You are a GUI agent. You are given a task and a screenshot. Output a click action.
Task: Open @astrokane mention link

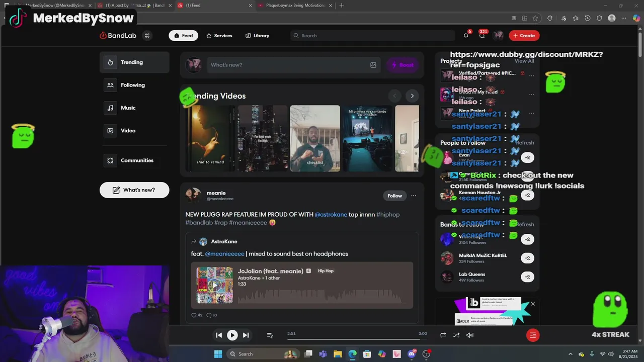tap(331, 215)
